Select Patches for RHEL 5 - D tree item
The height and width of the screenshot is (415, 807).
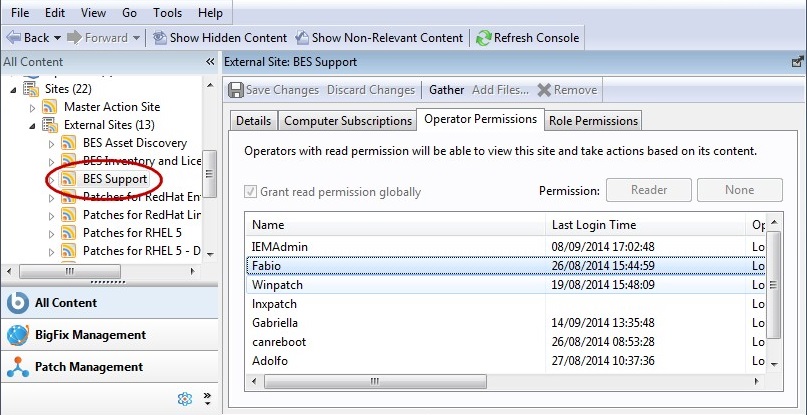tap(142, 251)
